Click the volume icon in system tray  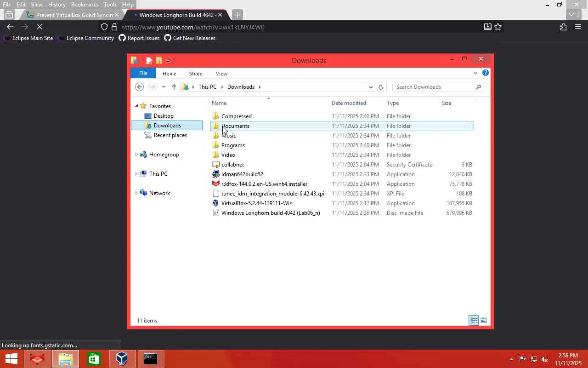point(545,359)
